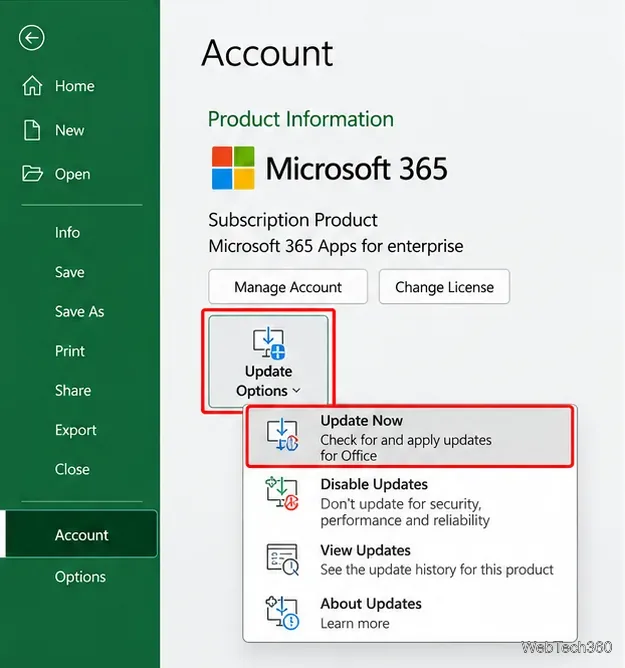Select Open in the backstage sidebar
Viewport: 625px width, 668px height.
[72, 174]
